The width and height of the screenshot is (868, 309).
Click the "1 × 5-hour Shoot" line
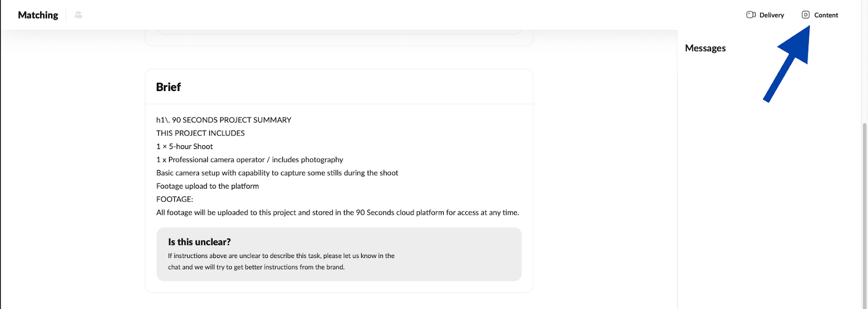point(184,146)
